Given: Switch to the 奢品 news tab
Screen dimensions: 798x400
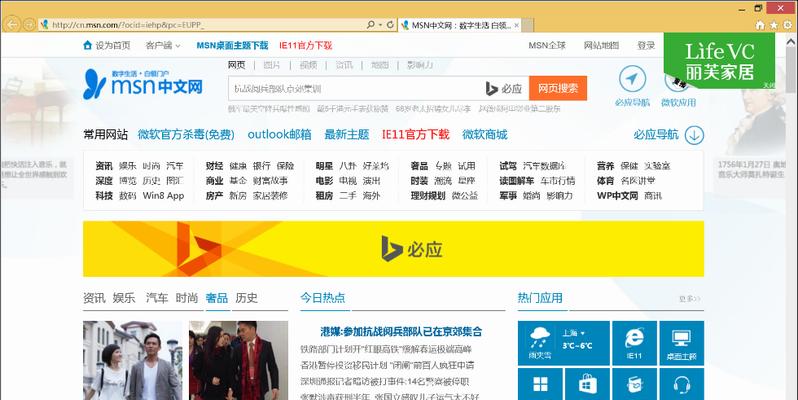Looking at the screenshot, I should (x=217, y=298).
